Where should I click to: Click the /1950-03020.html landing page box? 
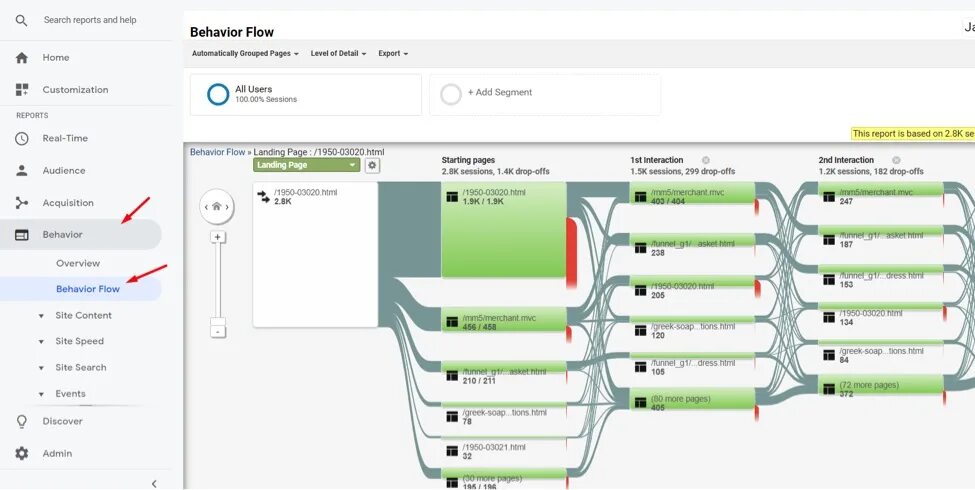point(315,254)
